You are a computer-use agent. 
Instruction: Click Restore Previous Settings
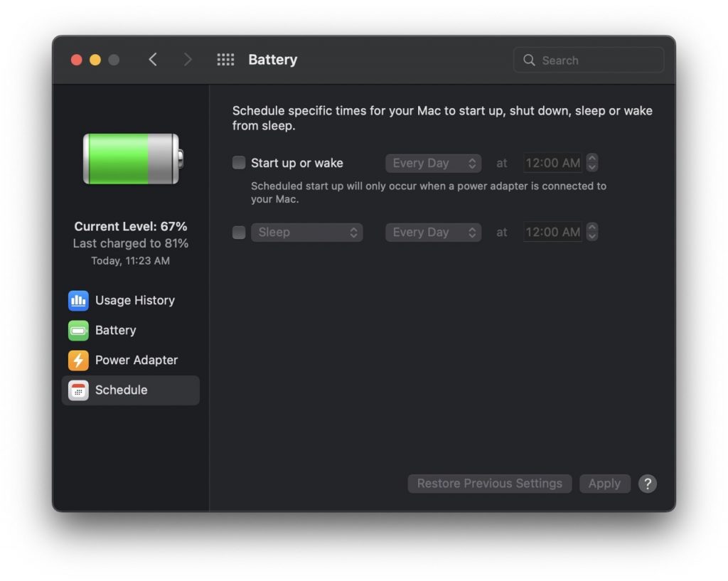click(x=489, y=484)
